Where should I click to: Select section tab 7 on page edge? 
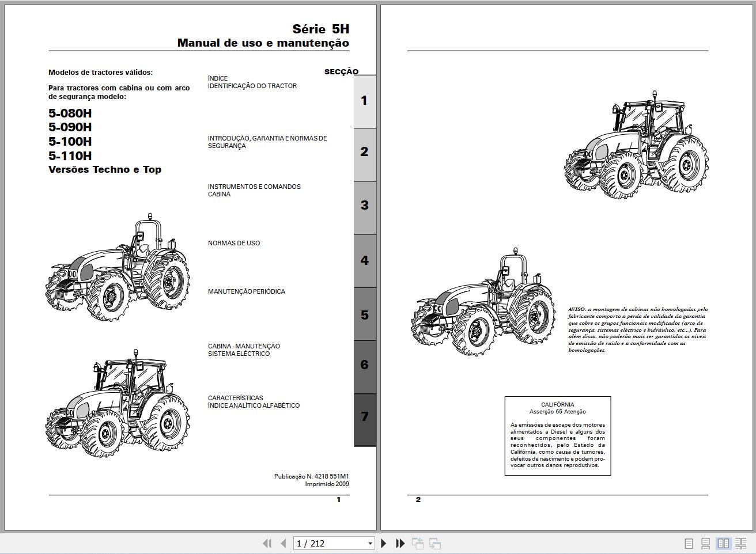[364, 416]
